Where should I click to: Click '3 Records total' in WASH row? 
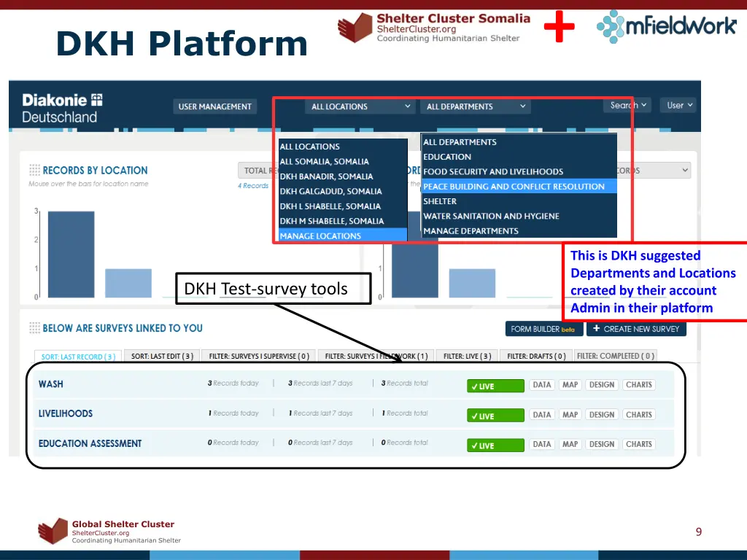(404, 383)
